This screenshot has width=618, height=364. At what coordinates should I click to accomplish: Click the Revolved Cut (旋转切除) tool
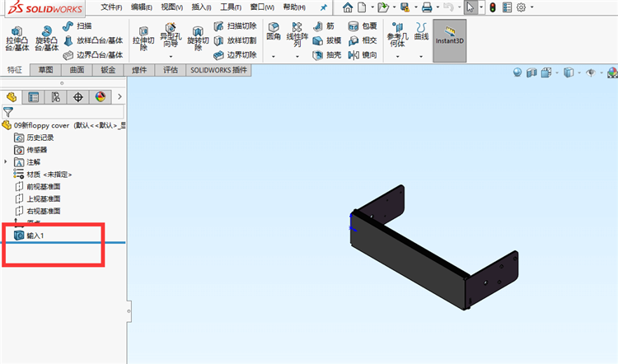198,38
